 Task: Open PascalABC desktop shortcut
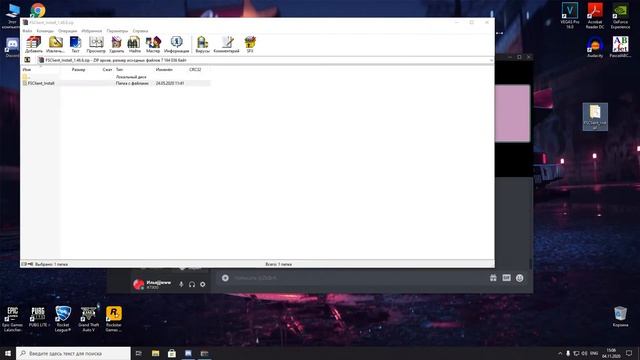[620, 47]
